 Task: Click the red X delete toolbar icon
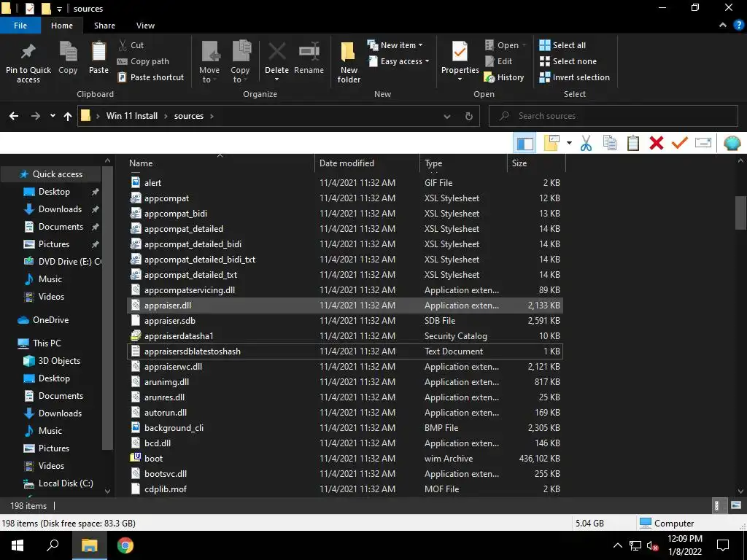point(657,143)
